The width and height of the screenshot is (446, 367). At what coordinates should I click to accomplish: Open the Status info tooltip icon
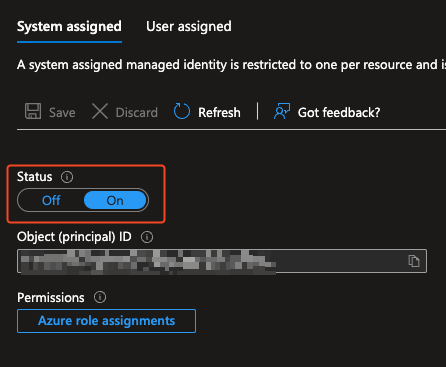(67, 177)
